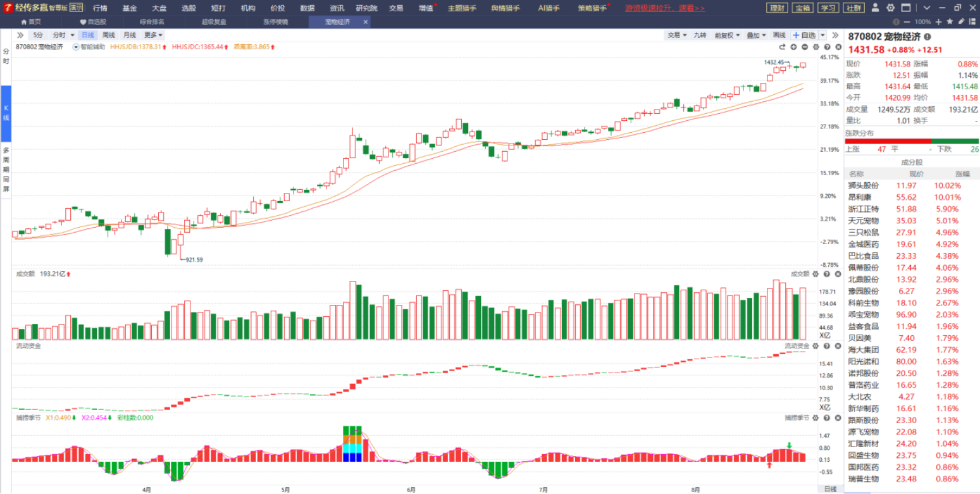Zoom in with the plus icon near 100%
This screenshot has height=494, width=980.
click(939, 22)
